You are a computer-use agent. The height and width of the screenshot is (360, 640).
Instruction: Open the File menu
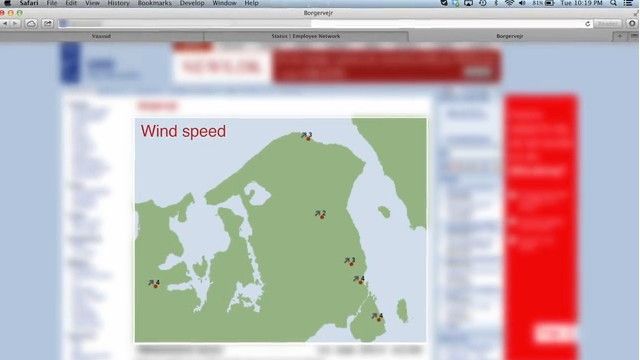click(x=52, y=3)
